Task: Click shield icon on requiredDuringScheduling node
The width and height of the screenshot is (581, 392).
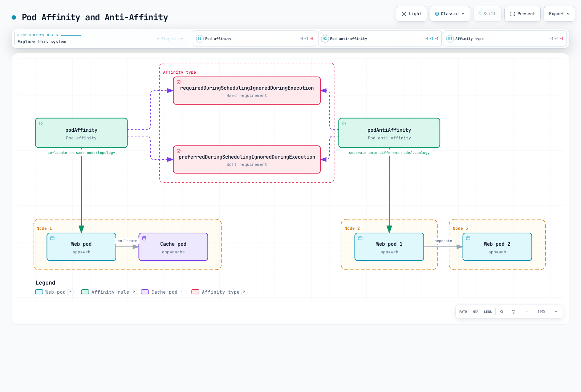Action: (179, 82)
